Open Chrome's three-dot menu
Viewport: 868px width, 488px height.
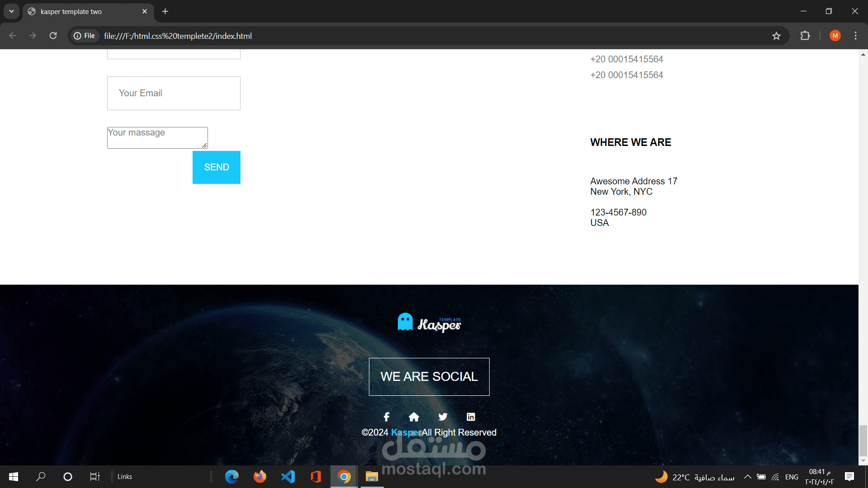(855, 36)
